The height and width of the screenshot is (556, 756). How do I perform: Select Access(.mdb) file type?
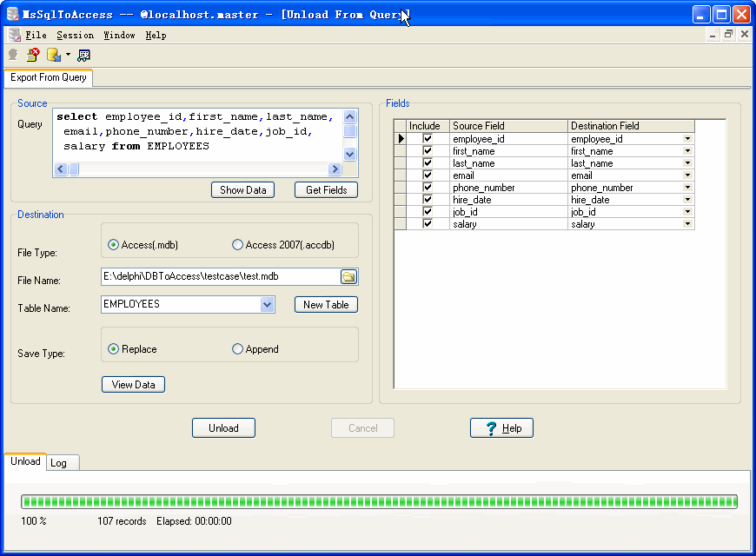[x=113, y=245]
